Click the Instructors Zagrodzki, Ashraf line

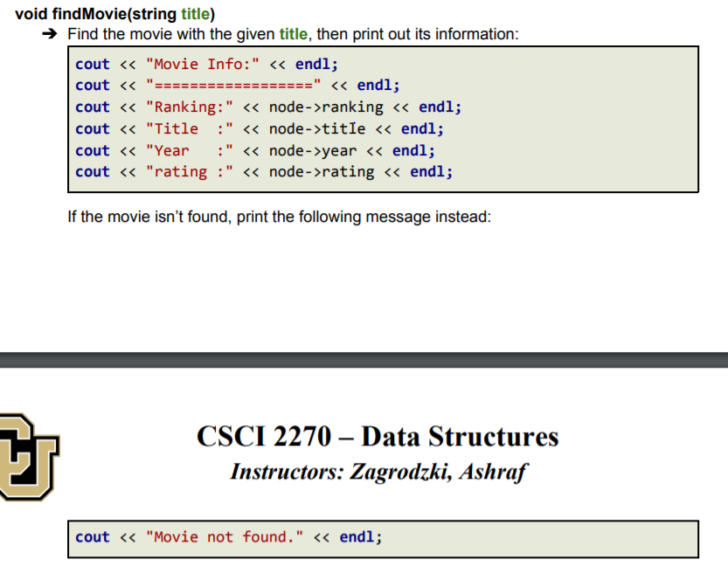tap(378, 472)
